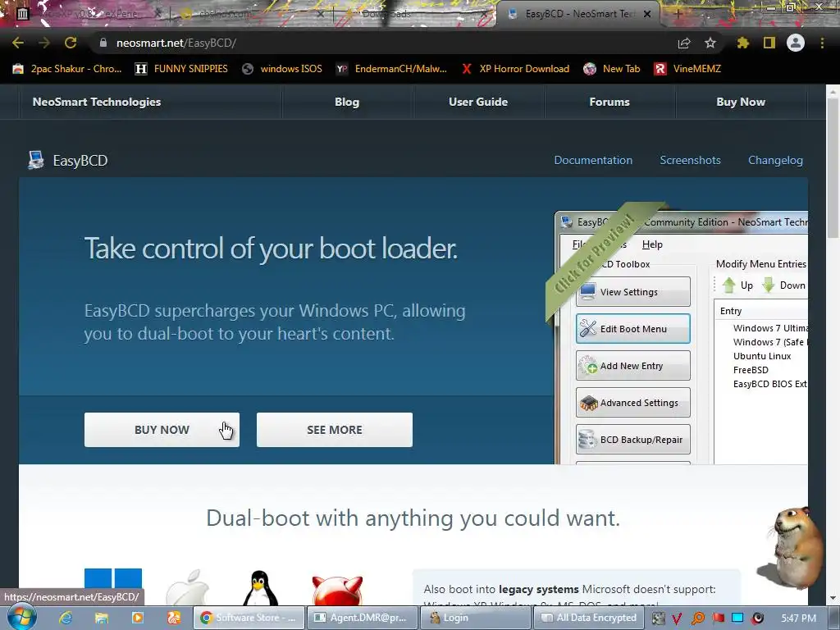Click the share page icon in address bar
Screen dimensions: 840x630
coord(684,43)
